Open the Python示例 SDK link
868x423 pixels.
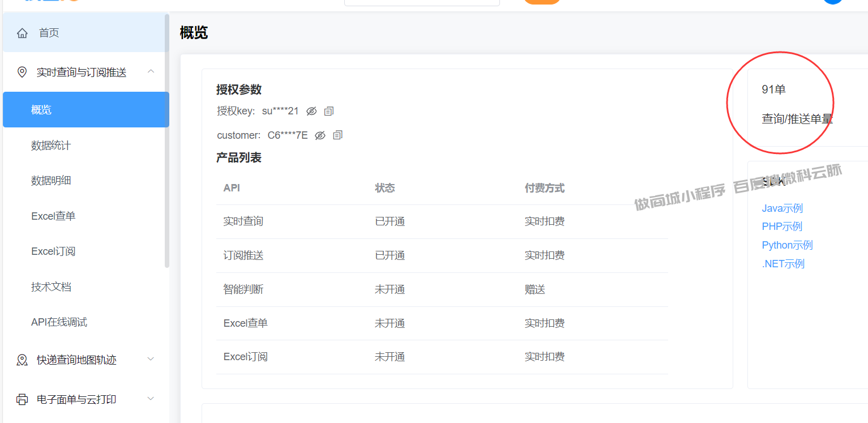pos(787,245)
